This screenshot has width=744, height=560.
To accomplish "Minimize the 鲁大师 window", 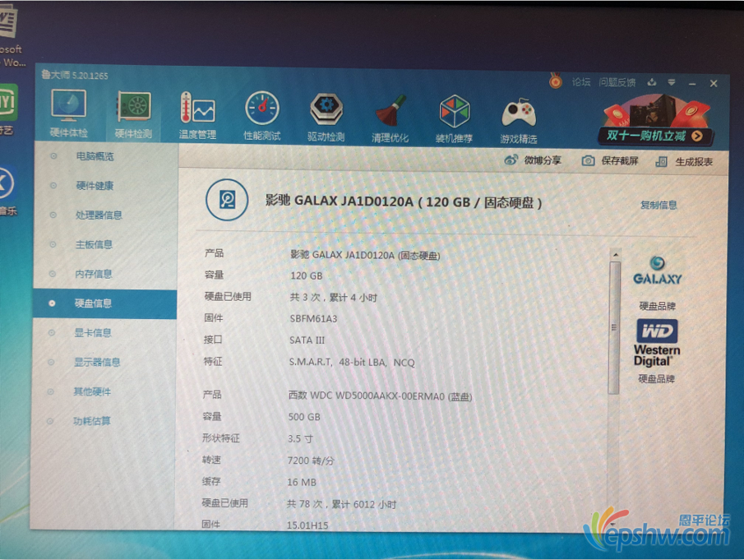I will [x=692, y=84].
